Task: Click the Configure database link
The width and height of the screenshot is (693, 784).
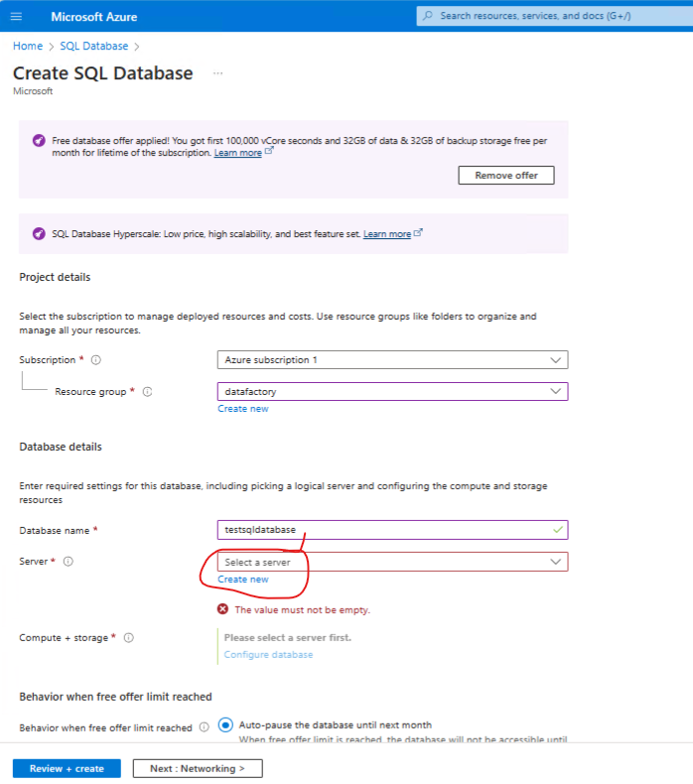Action: (268, 655)
